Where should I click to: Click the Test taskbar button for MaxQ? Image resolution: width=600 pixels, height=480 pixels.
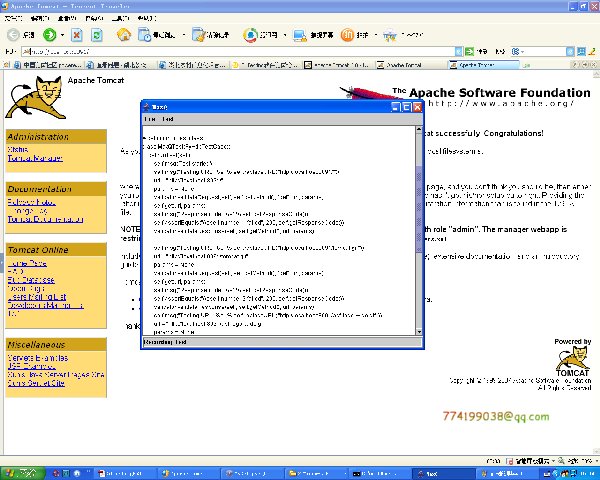point(444,473)
